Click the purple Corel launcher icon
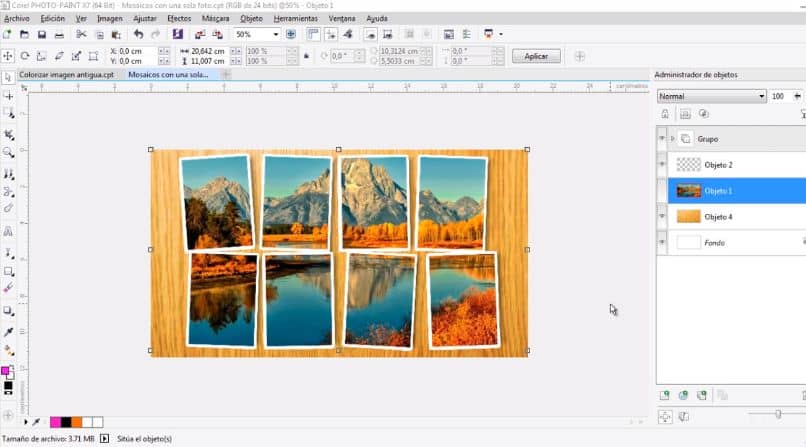The width and height of the screenshot is (806, 447). pos(178,34)
